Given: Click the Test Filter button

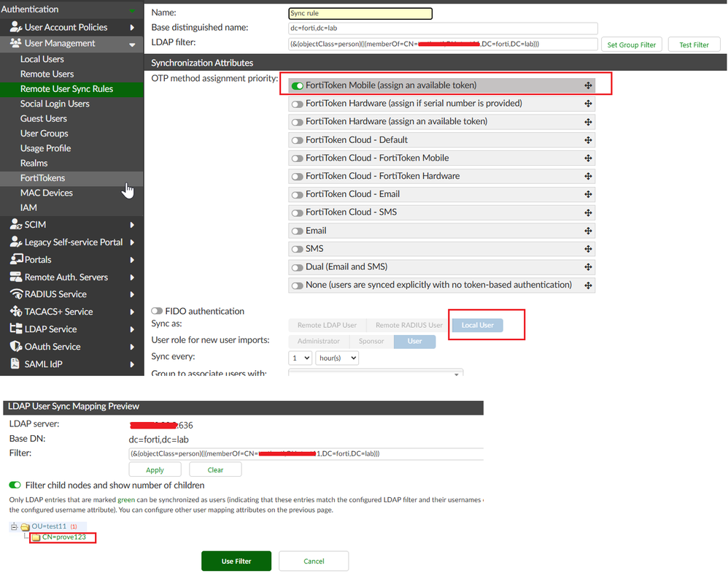Looking at the screenshot, I should tap(694, 45).
